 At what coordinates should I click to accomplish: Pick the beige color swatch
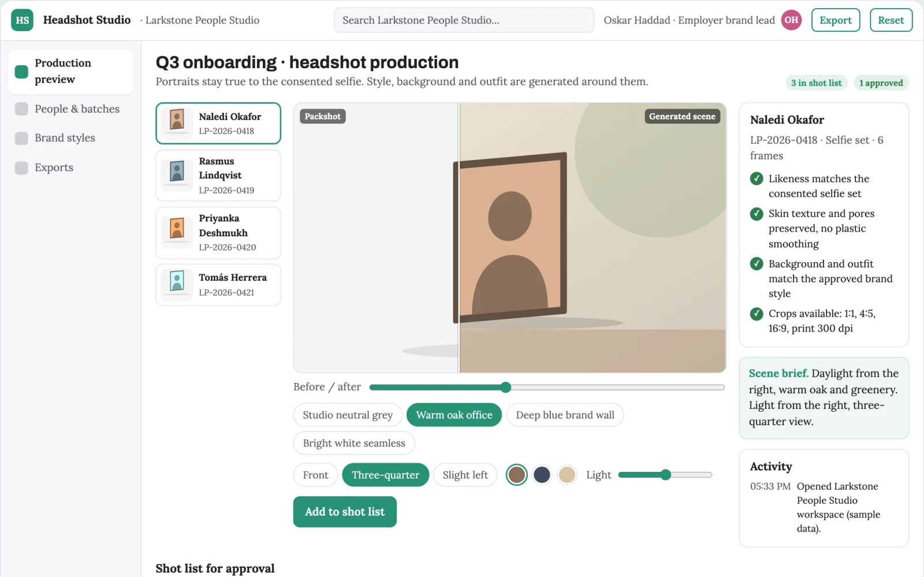(567, 475)
